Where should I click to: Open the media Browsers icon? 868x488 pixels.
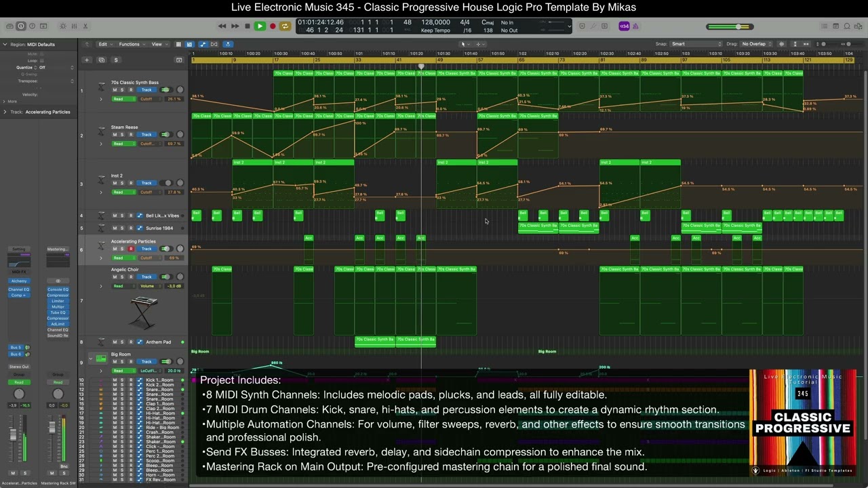pos(859,26)
